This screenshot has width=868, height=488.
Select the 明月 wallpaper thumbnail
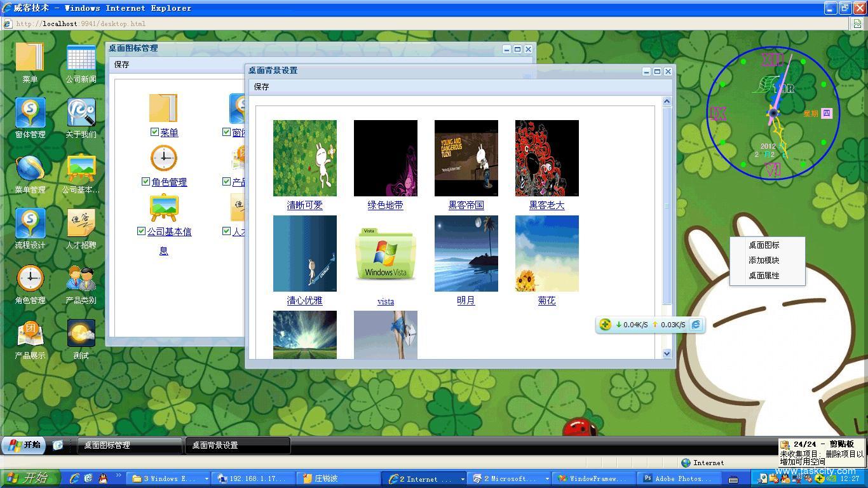466,254
